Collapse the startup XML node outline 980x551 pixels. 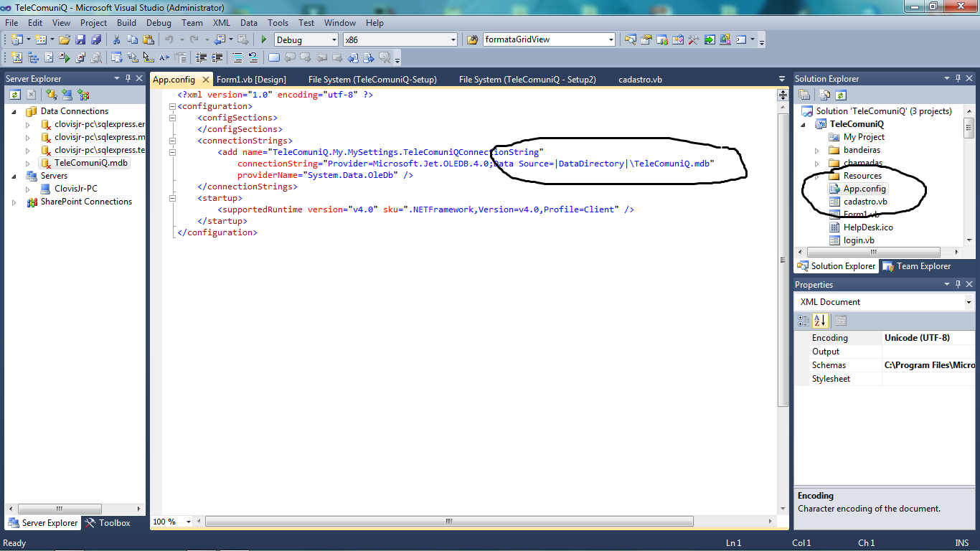tap(172, 198)
